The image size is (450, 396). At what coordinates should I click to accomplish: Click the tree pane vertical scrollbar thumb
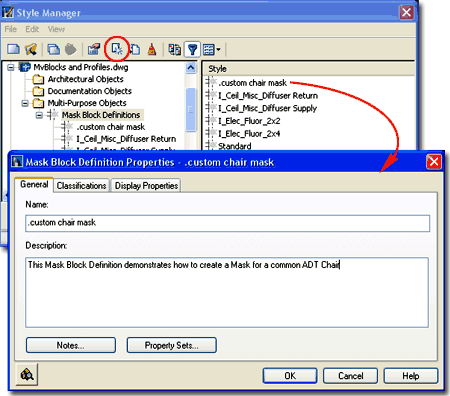pyautogui.click(x=191, y=110)
